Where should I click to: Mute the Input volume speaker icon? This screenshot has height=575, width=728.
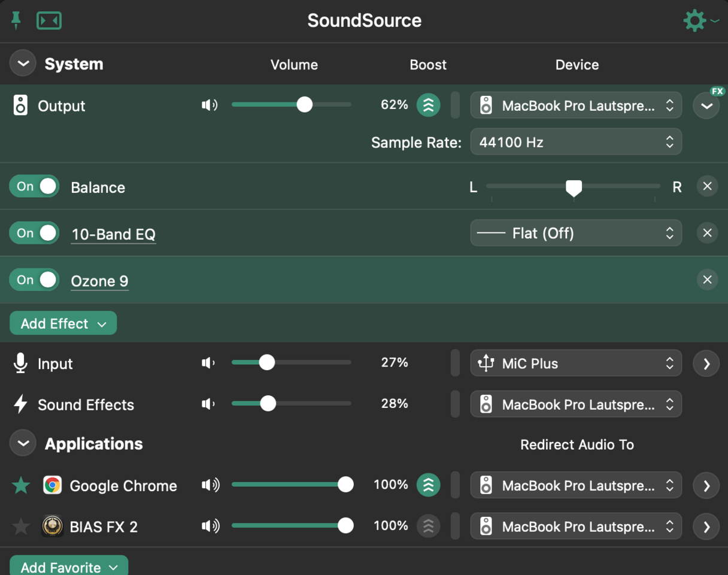coord(208,363)
